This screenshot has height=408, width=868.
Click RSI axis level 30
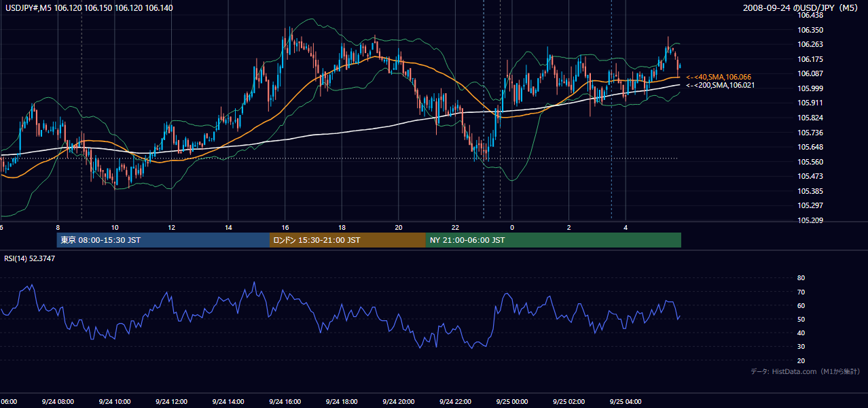pos(801,347)
